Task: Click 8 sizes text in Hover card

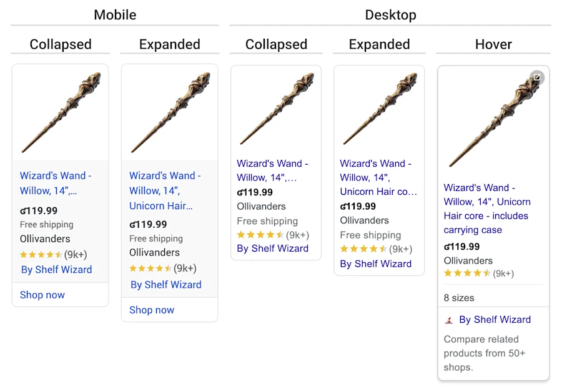Action: (459, 298)
